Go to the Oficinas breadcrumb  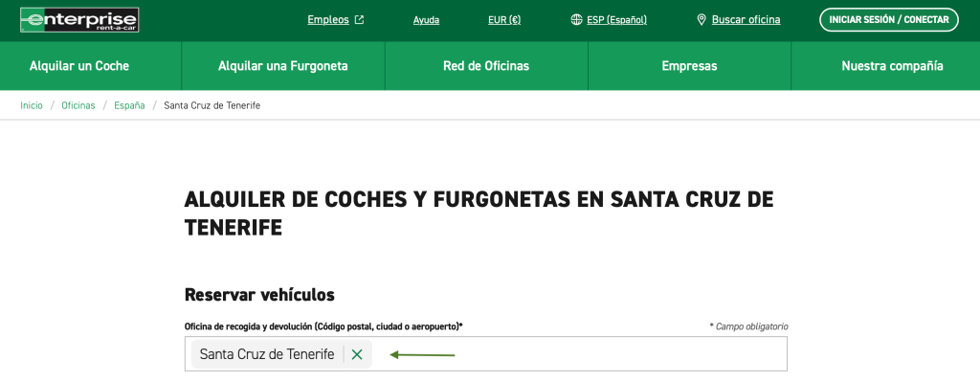[78, 105]
